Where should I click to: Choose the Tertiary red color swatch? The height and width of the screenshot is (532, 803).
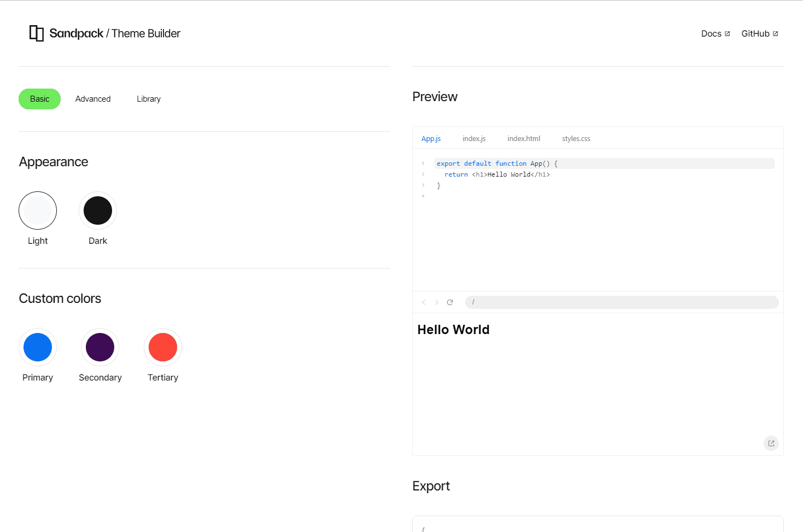[x=163, y=347]
